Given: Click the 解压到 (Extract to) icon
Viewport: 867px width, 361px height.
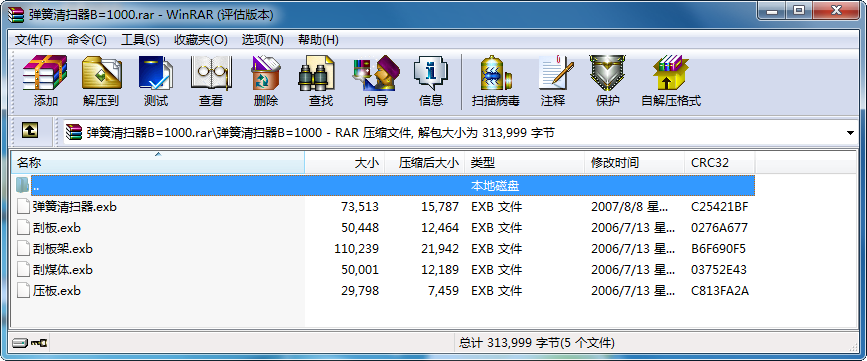Looking at the screenshot, I should (x=101, y=73).
